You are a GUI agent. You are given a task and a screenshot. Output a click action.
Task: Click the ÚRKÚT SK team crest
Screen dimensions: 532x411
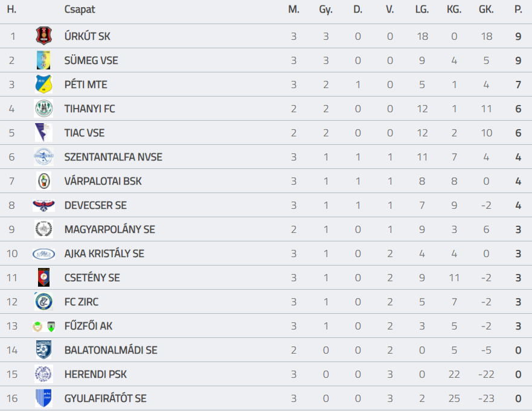click(x=43, y=36)
